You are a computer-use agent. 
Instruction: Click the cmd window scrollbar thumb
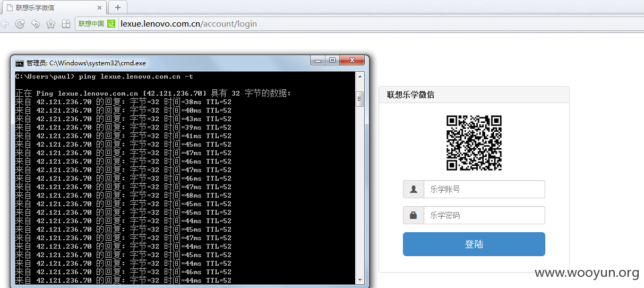359,99
